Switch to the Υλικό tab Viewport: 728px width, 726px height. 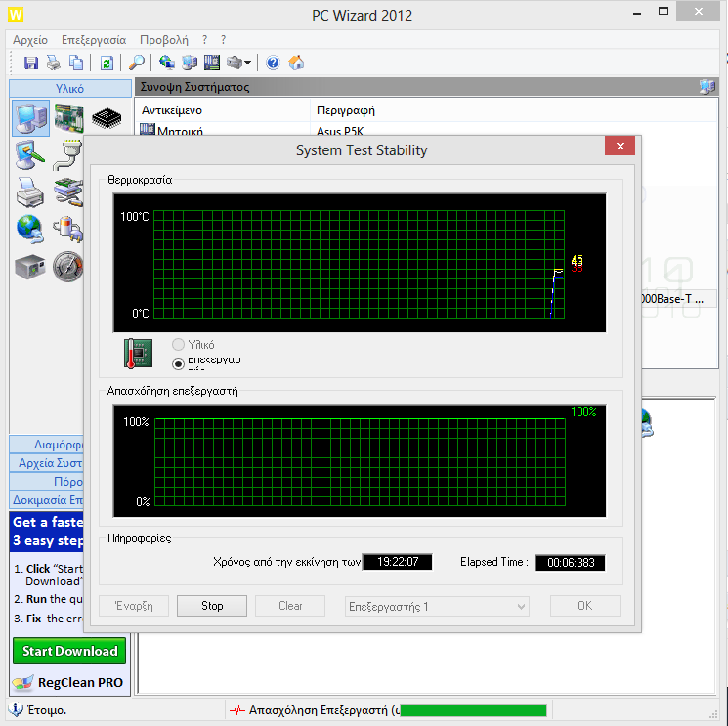pos(70,88)
